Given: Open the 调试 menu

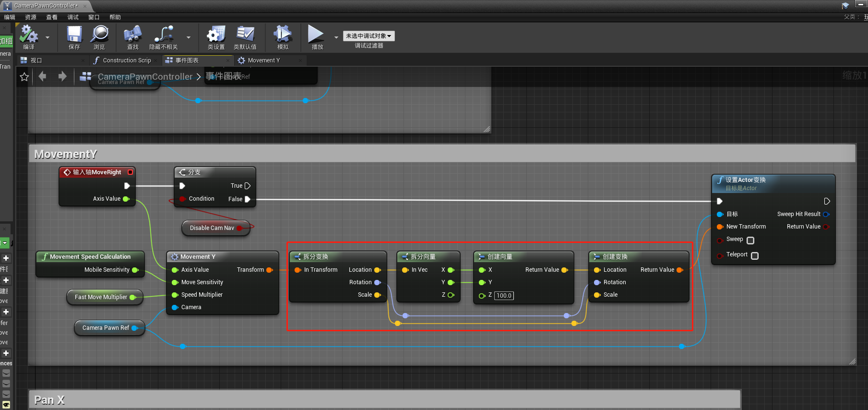Looking at the screenshot, I should pos(73,17).
